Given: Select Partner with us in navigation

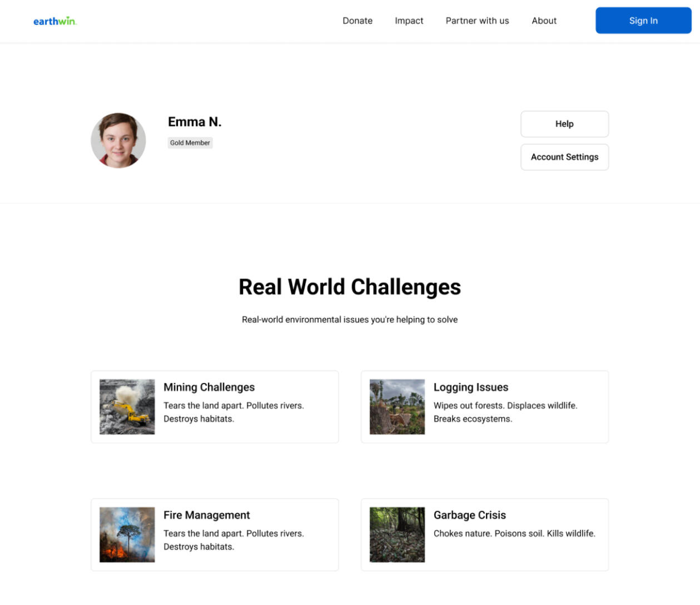Looking at the screenshot, I should click(477, 21).
